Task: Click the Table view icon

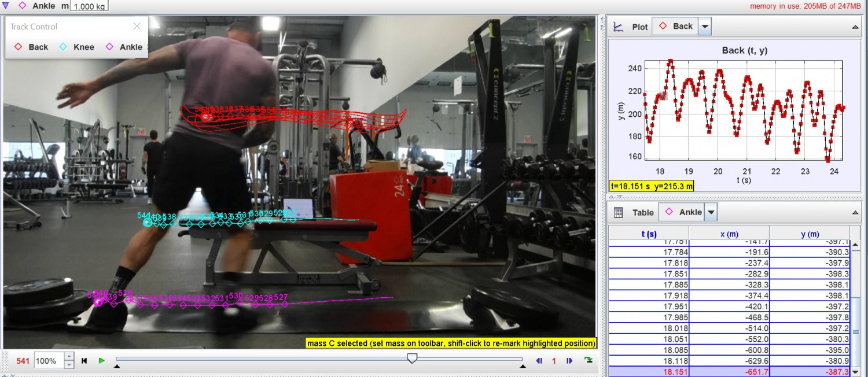Action: (x=618, y=212)
